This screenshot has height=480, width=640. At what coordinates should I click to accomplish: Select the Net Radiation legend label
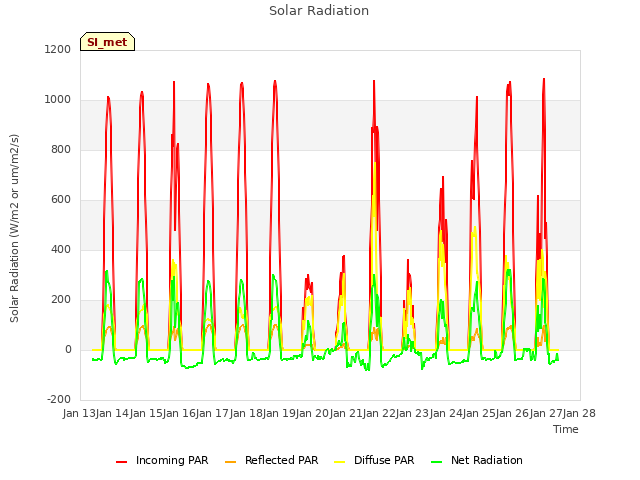pyautogui.click(x=487, y=460)
